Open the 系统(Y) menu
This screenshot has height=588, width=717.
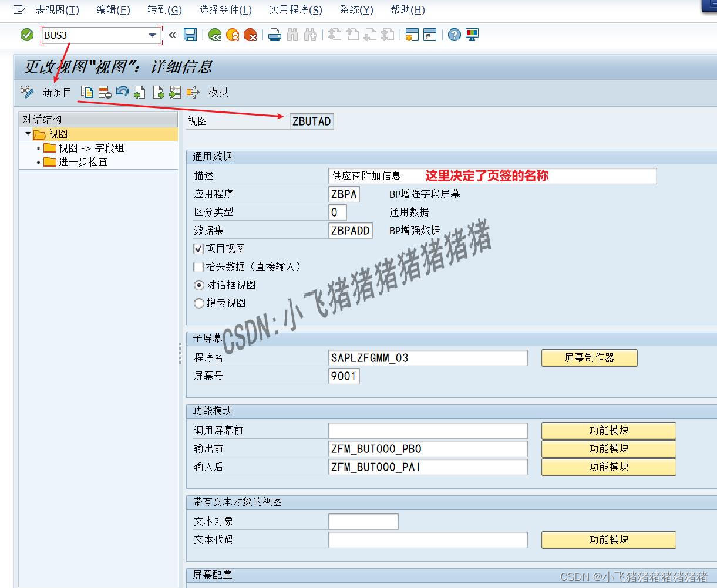coord(356,10)
